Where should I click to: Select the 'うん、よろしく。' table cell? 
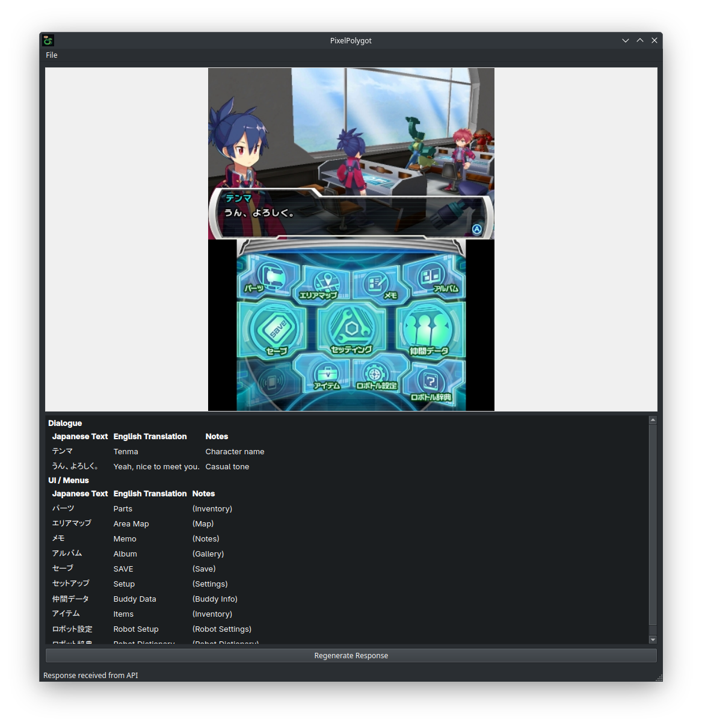click(x=75, y=466)
